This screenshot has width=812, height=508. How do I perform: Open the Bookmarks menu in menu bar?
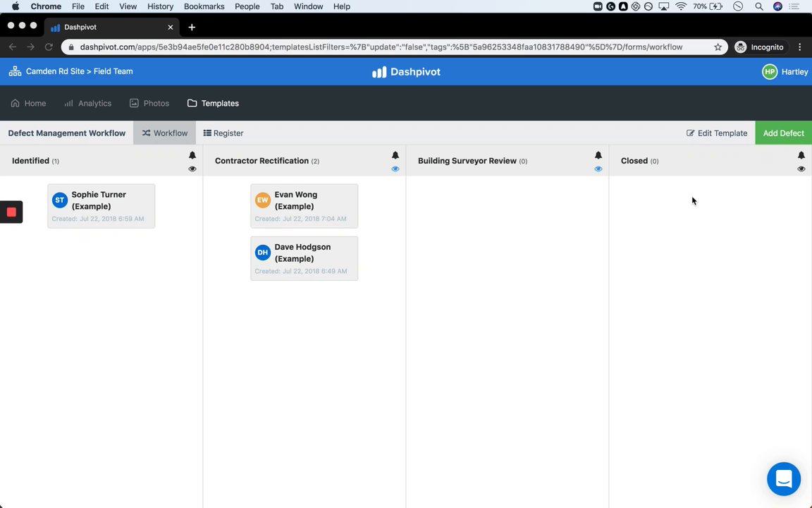click(204, 6)
